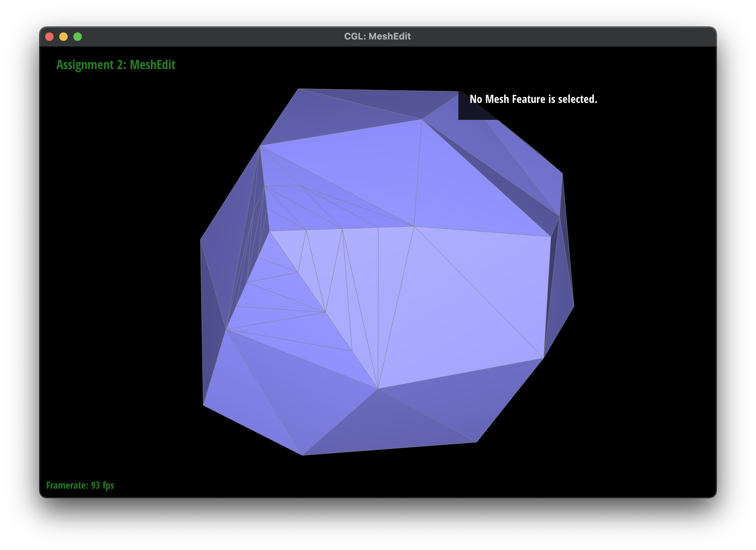Click the 'No Mesh Feature is selected.' text
756x550 pixels.
pos(534,99)
